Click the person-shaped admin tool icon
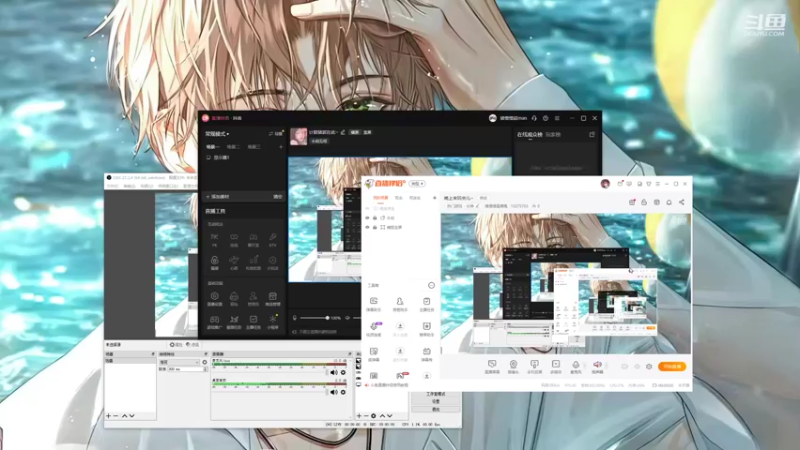 click(x=253, y=298)
